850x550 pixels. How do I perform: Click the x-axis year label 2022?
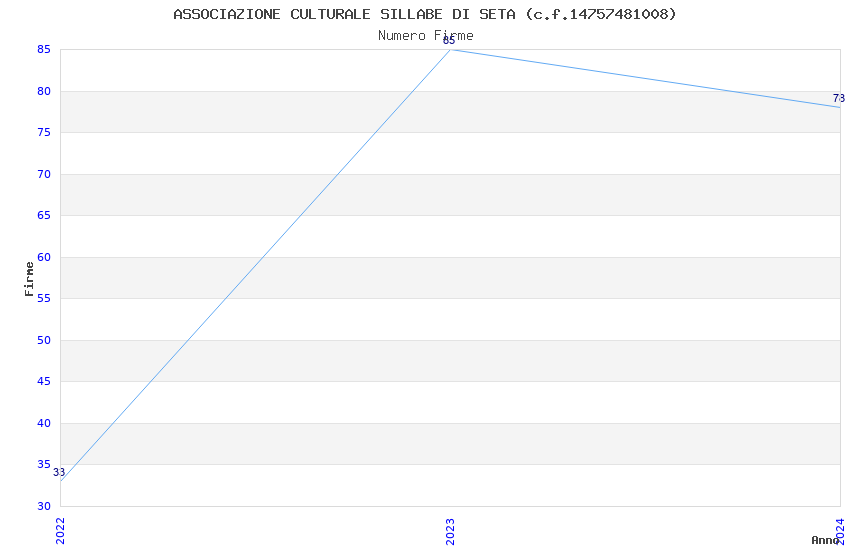60,531
